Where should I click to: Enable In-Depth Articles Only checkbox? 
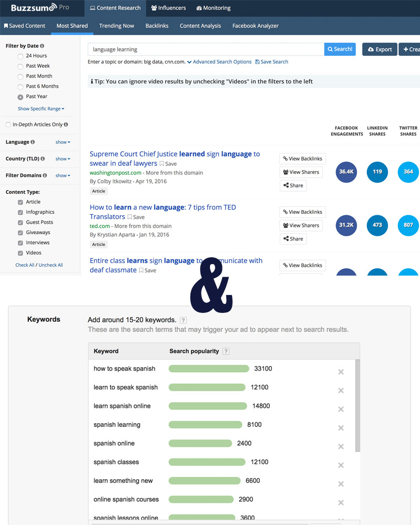8,124
